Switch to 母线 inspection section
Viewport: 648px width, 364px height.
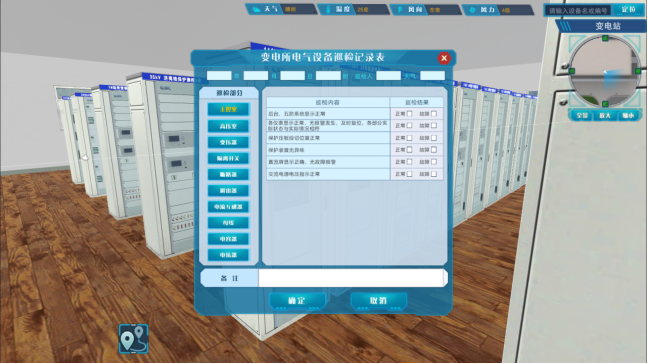coord(228,223)
